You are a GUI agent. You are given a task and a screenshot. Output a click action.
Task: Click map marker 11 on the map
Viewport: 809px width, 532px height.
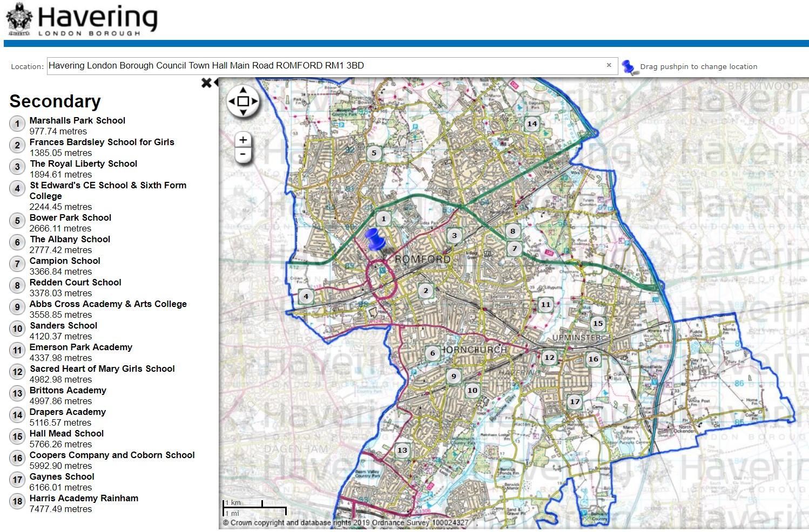pos(545,304)
